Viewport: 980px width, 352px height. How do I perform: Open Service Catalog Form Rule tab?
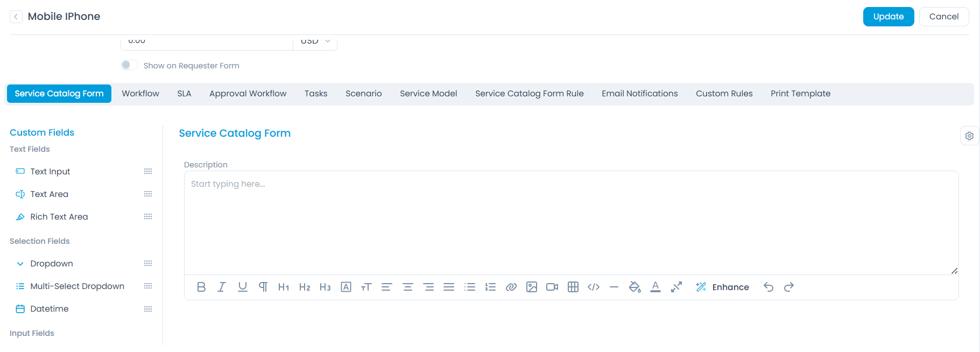[530, 94]
